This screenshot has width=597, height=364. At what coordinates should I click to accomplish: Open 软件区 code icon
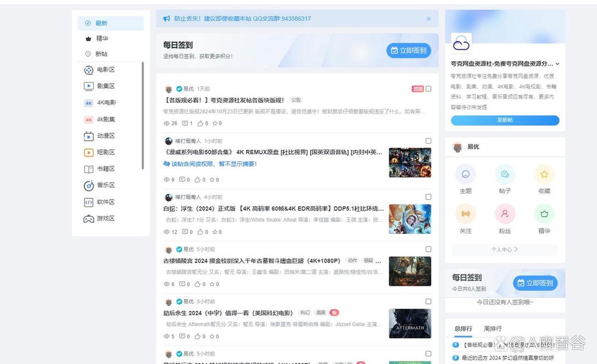pyautogui.click(x=89, y=202)
